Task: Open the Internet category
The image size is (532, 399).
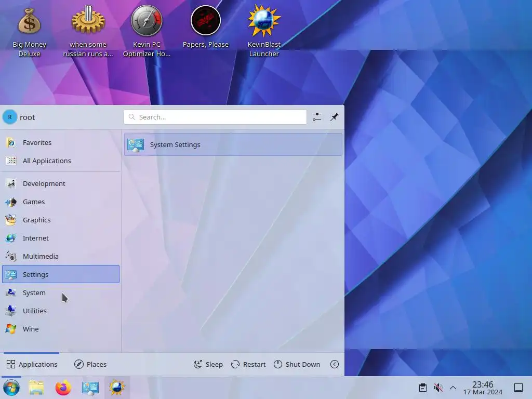Action: [x=61, y=238]
